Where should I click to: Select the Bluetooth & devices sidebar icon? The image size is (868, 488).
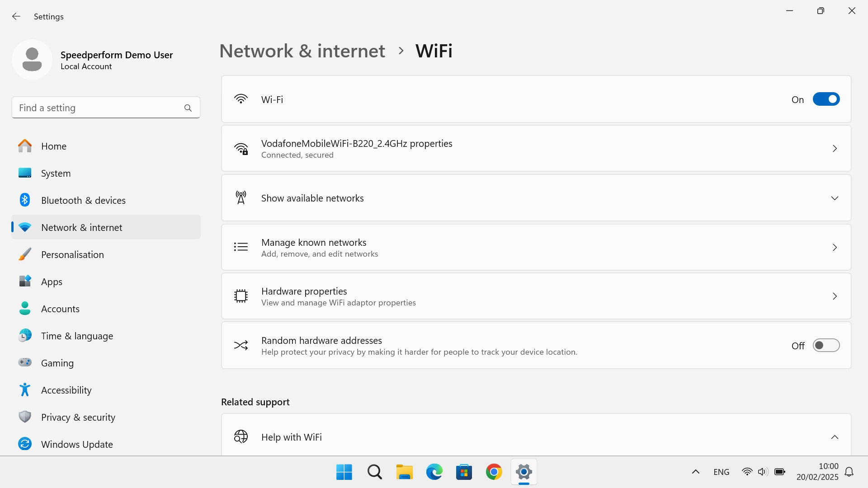click(x=25, y=200)
